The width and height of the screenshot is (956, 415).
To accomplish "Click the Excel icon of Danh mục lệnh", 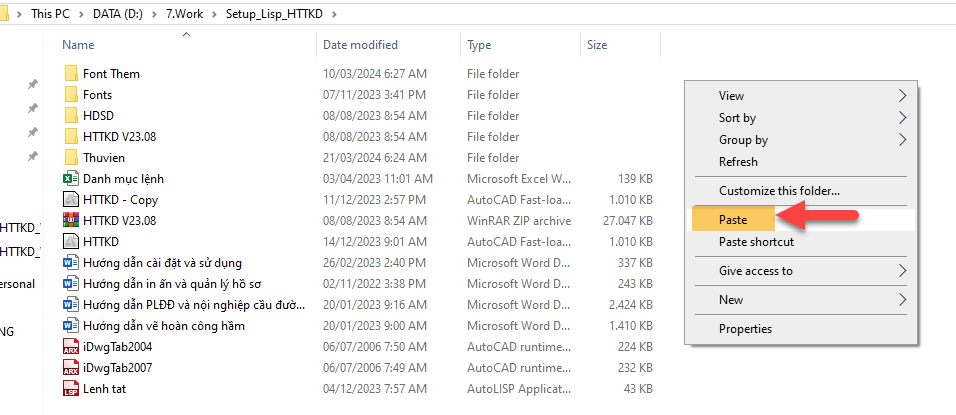I will click(70, 179).
